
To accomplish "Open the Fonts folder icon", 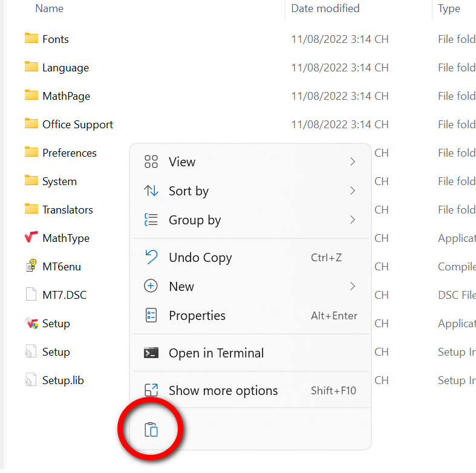I will click(x=31, y=38).
